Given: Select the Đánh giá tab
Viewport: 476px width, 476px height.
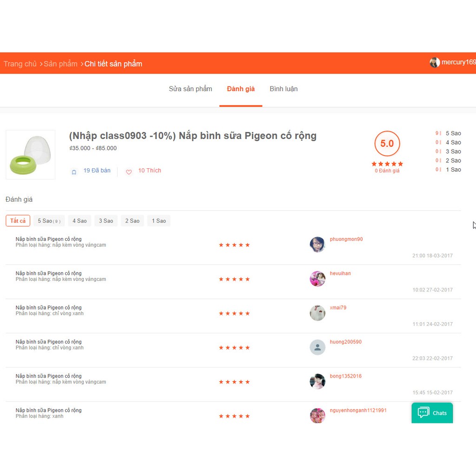Looking at the screenshot, I should [241, 89].
